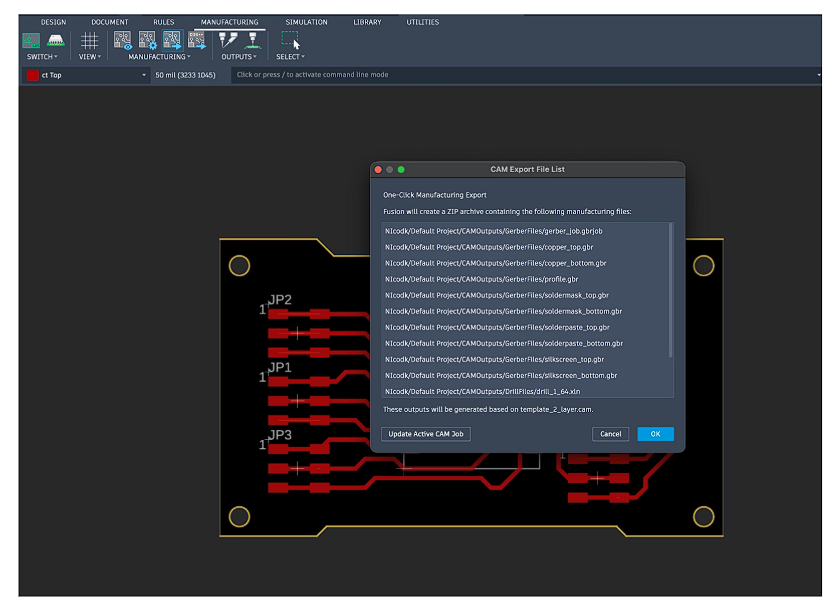Click the JP3 component label on the board
This screenshot has height=616, width=839.
point(280,435)
